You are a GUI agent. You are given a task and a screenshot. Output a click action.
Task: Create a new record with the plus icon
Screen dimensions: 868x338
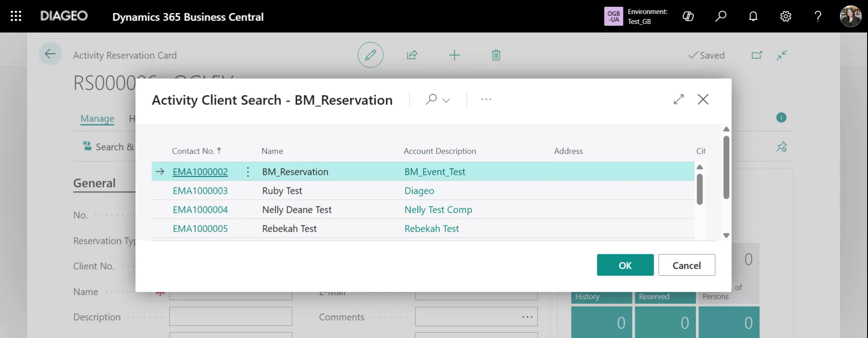454,55
